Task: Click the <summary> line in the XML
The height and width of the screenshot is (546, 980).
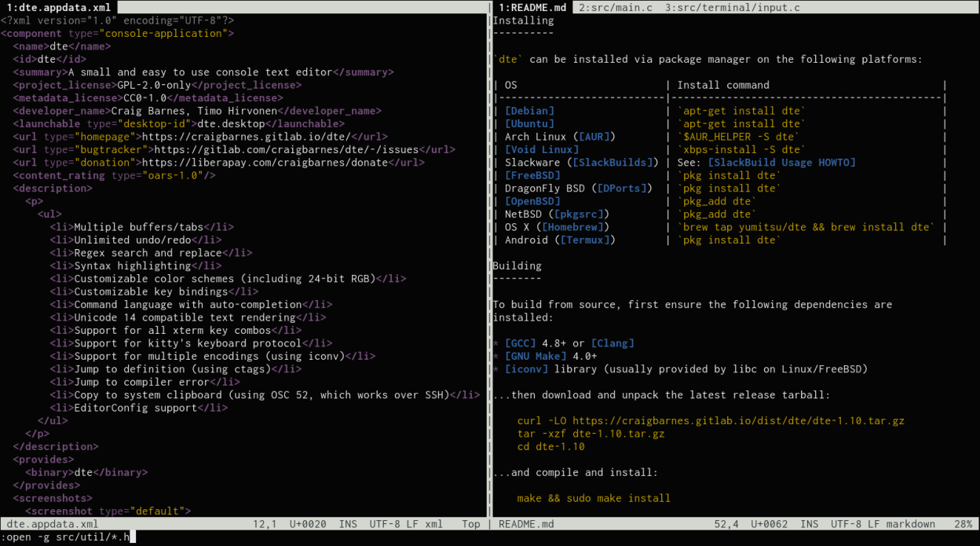Action: 203,72
